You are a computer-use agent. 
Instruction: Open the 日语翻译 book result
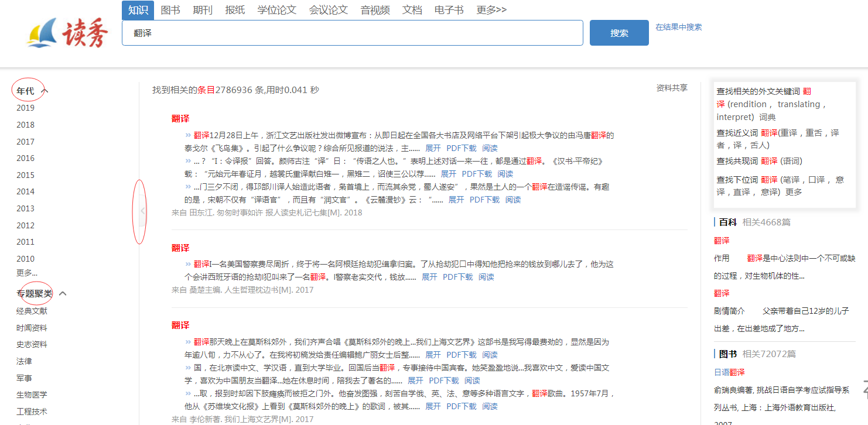pos(729,372)
